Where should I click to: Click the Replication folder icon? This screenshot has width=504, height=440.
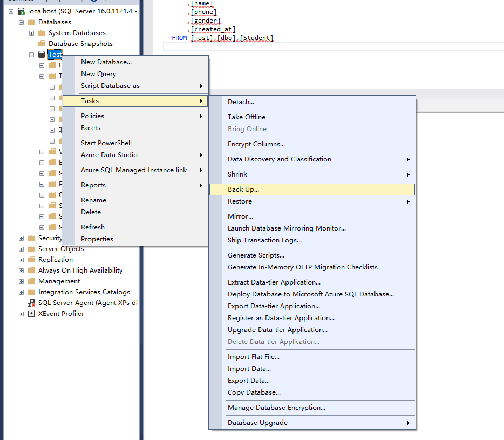click(31, 260)
